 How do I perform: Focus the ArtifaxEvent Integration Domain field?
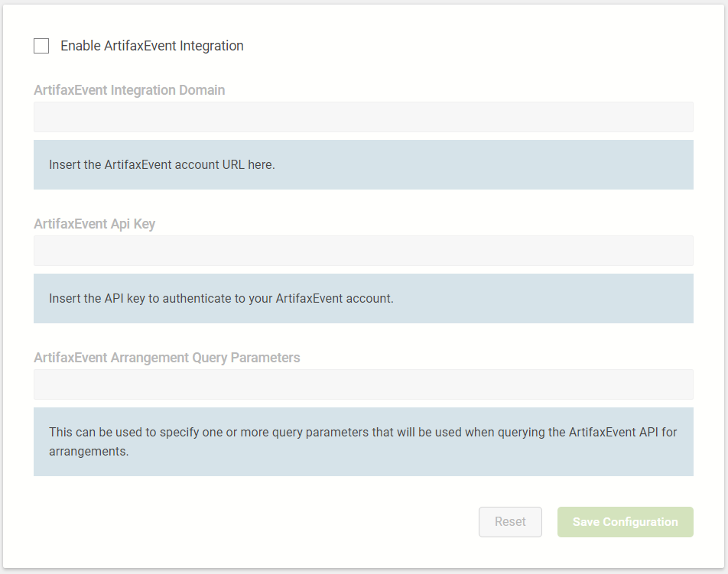pos(363,117)
